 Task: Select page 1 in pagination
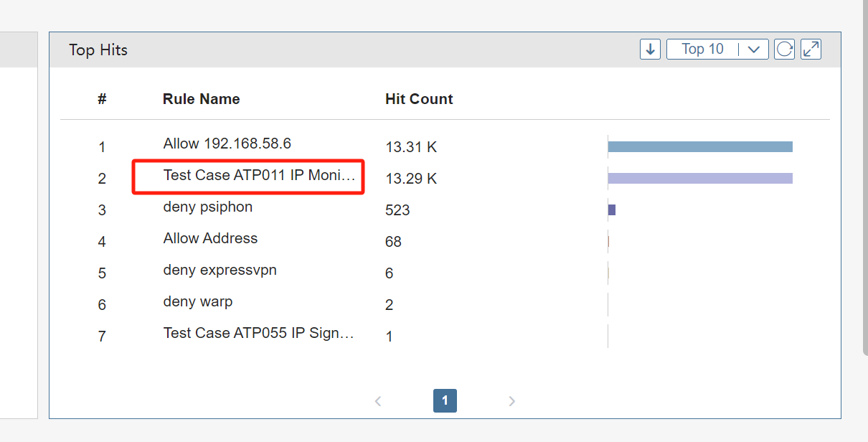pos(445,401)
